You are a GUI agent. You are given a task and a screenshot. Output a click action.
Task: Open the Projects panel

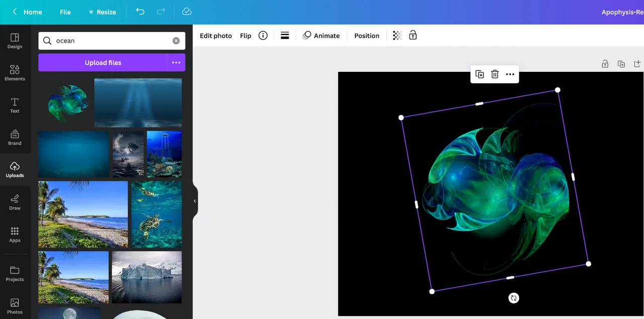[x=15, y=274]
